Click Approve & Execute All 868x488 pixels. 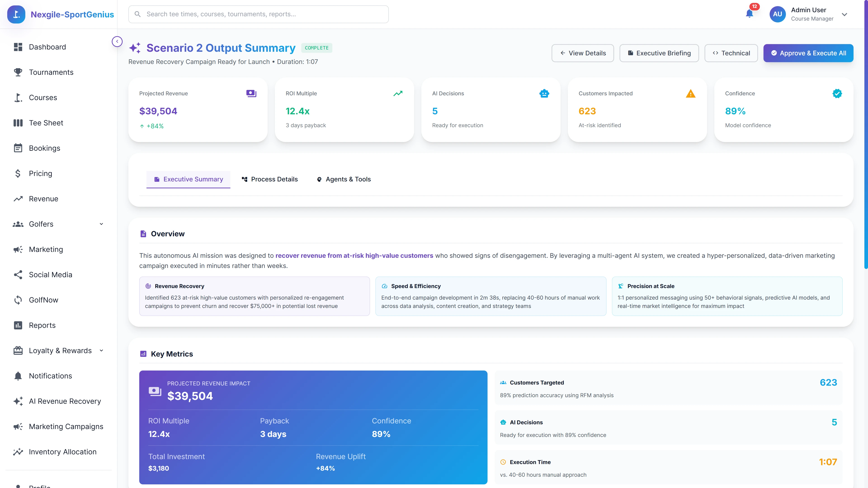pos(808,53)
